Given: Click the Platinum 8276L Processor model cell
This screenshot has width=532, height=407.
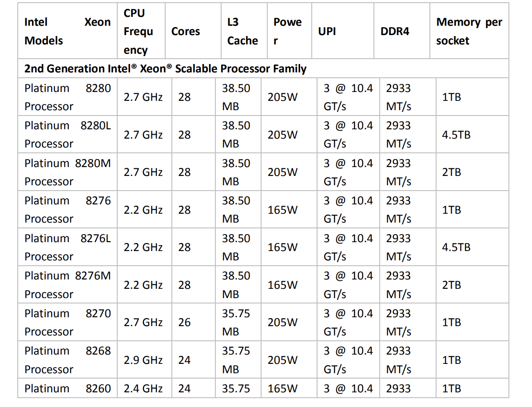Looking at the screenshot, I should click(67, 247).
